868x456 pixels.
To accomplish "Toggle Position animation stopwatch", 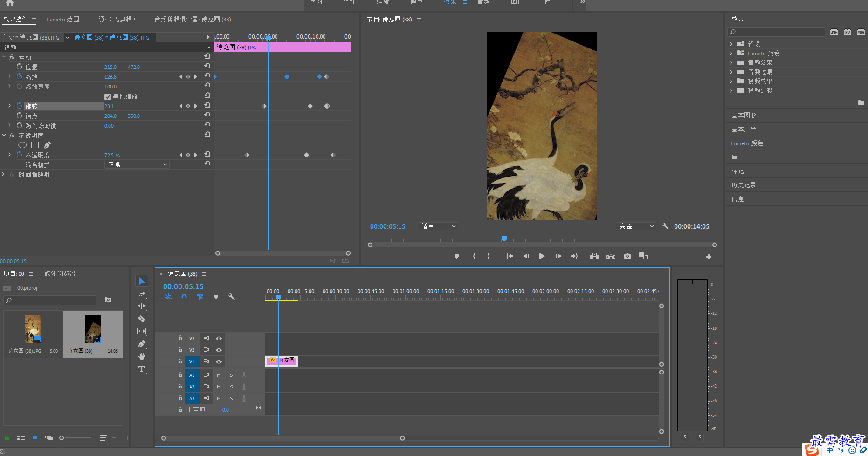I will 19,67.
